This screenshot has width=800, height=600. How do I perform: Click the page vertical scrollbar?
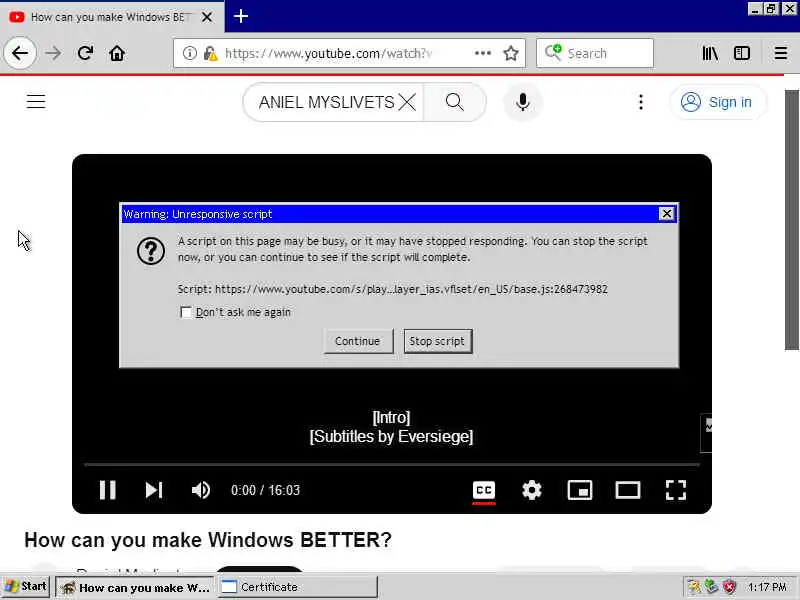click(x=792, y=219)
